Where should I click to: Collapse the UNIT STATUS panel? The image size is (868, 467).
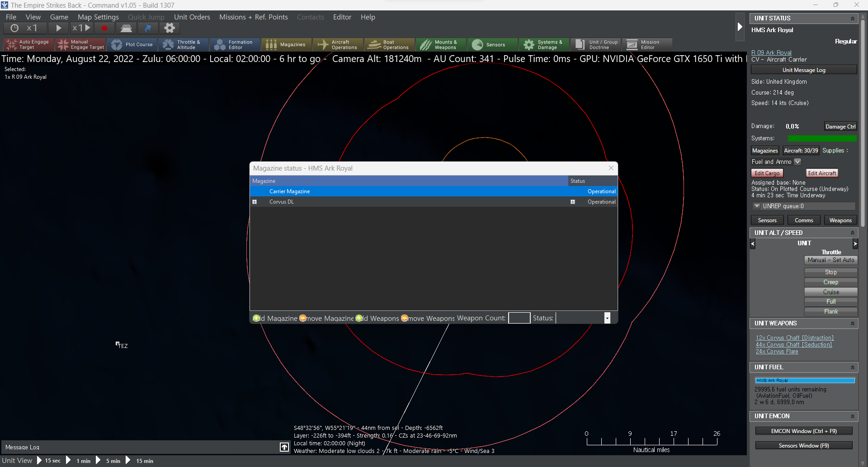[853, 19]
